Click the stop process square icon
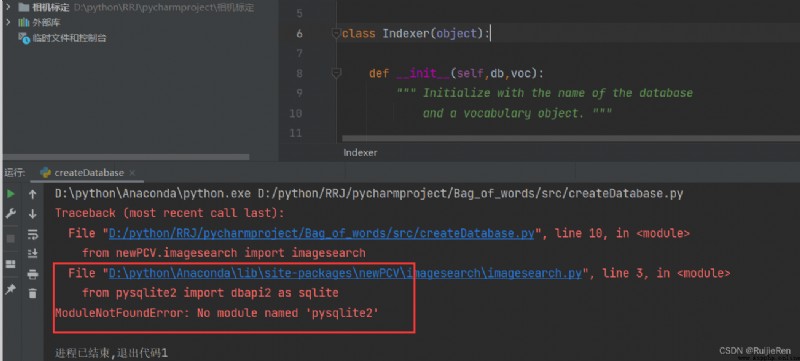 11,239
